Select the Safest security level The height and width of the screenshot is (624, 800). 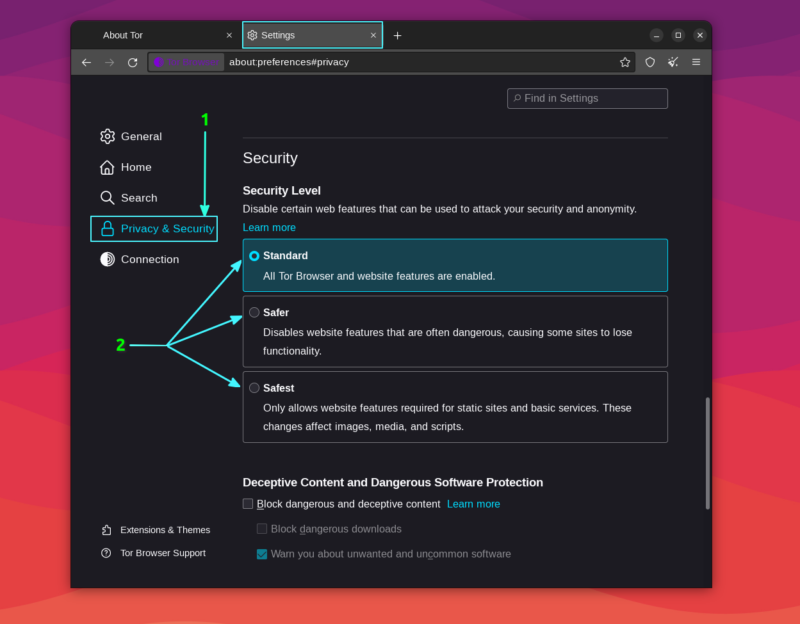254,388
